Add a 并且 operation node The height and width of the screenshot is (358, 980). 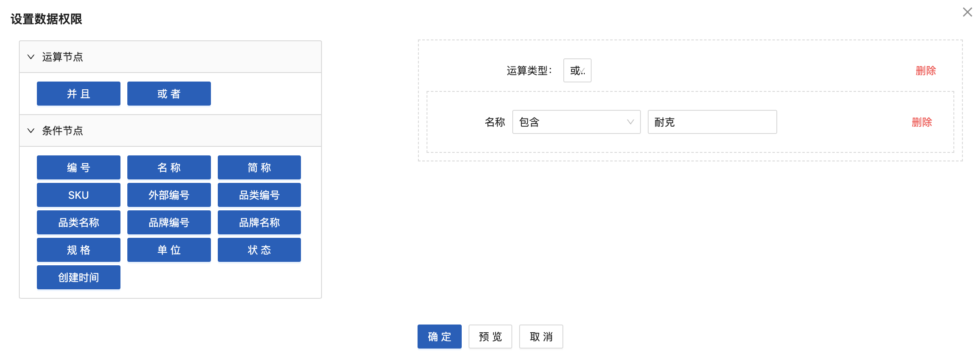tap(78, 94)
